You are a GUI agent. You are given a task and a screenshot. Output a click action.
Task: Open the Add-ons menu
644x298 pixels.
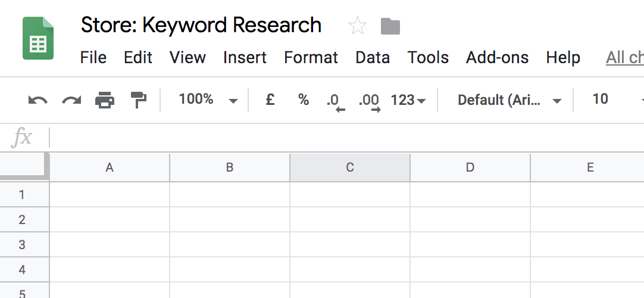click(x=497, y=57)
